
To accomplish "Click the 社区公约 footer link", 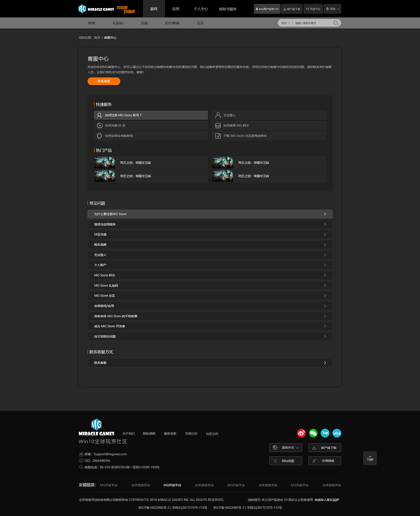I will click(212, 434).
